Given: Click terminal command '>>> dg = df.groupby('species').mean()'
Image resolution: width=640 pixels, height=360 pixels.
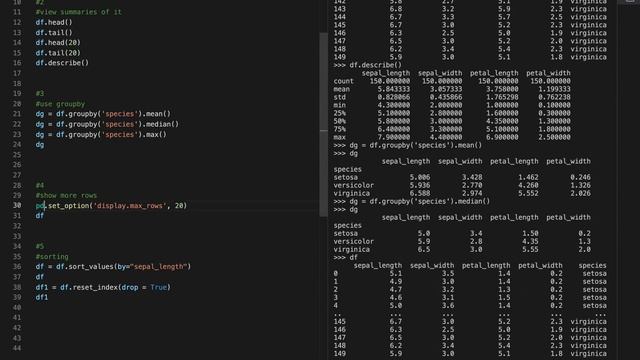Looking at the screenshot, I should [407, 145].
